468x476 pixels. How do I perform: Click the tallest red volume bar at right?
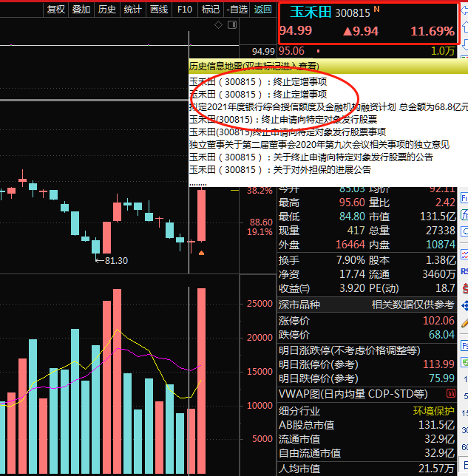pos(201,381)
